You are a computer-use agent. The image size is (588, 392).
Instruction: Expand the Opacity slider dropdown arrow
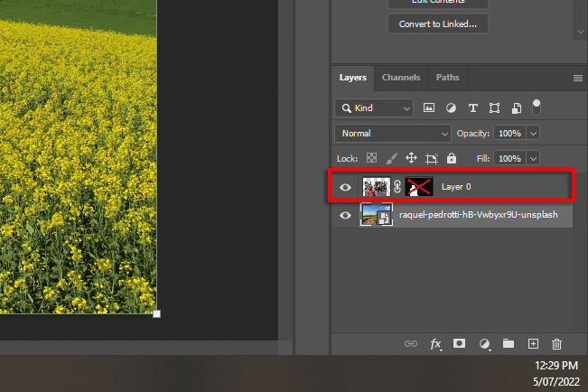click(x=533, y=133)
